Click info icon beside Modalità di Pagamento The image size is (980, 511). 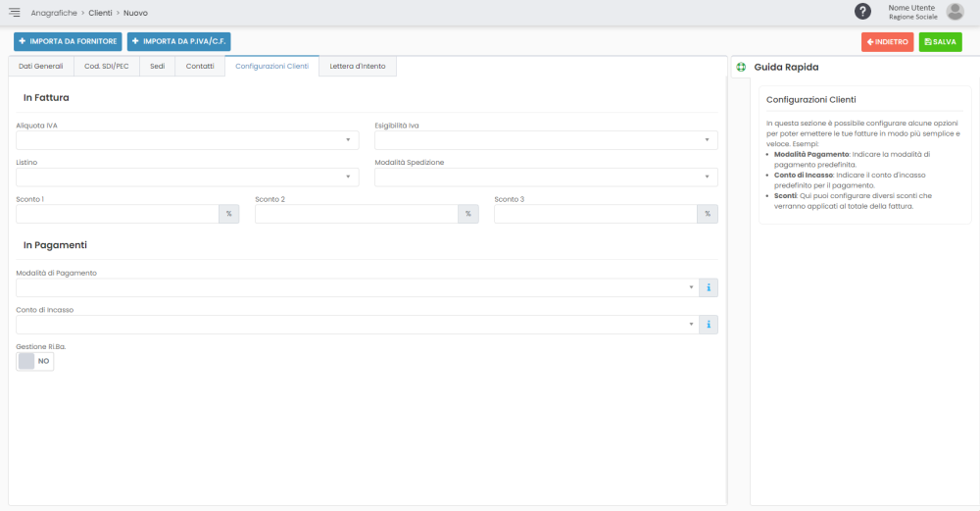pos(709,287)
